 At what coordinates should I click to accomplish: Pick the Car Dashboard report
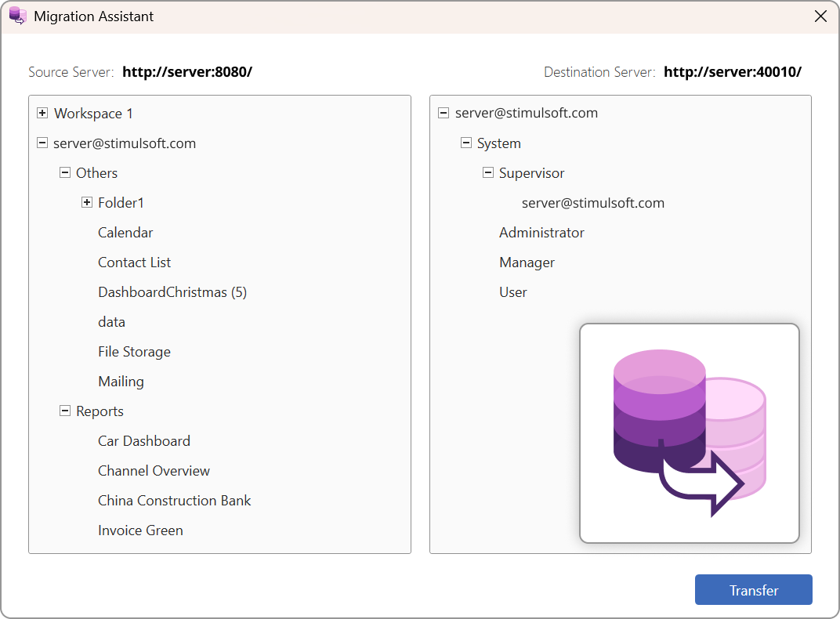[144, 441]
